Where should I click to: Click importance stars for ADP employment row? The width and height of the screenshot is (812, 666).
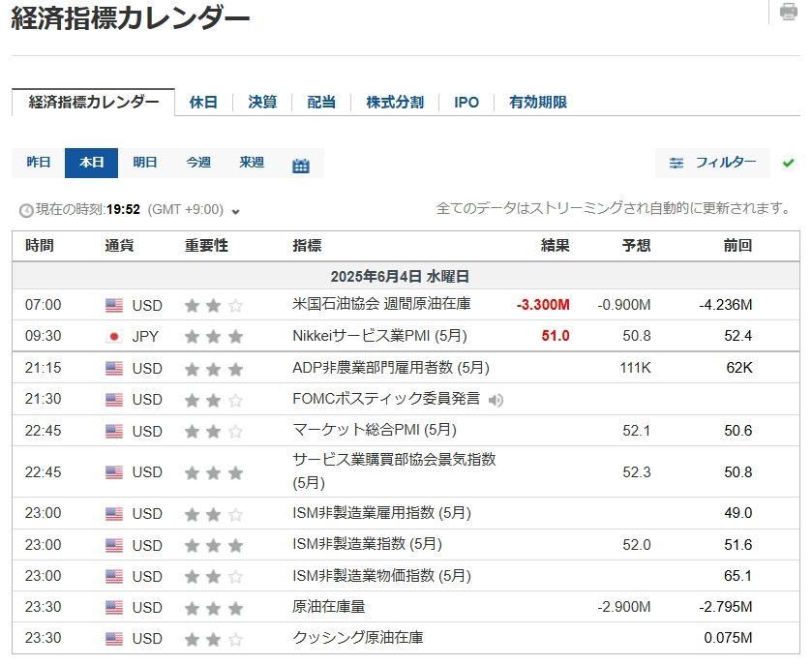(x=213, y=368)
